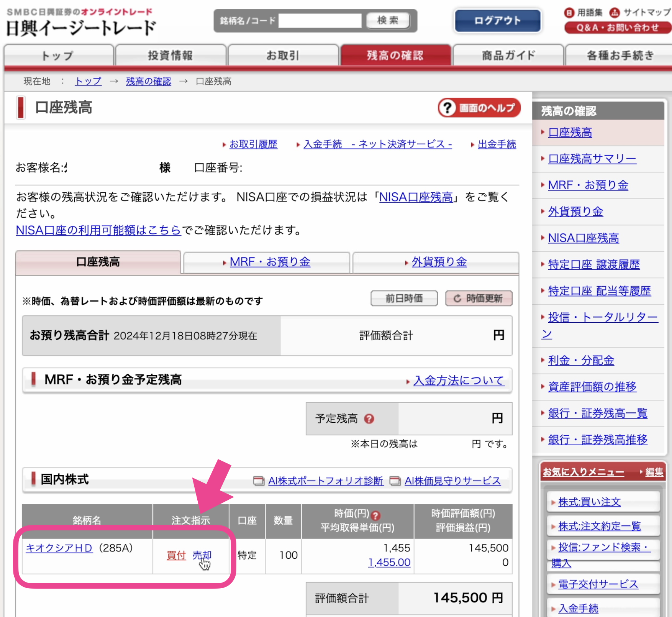Click the ログアウト button
The width and height of the screenshot is (672, 617).
(497, 21)
